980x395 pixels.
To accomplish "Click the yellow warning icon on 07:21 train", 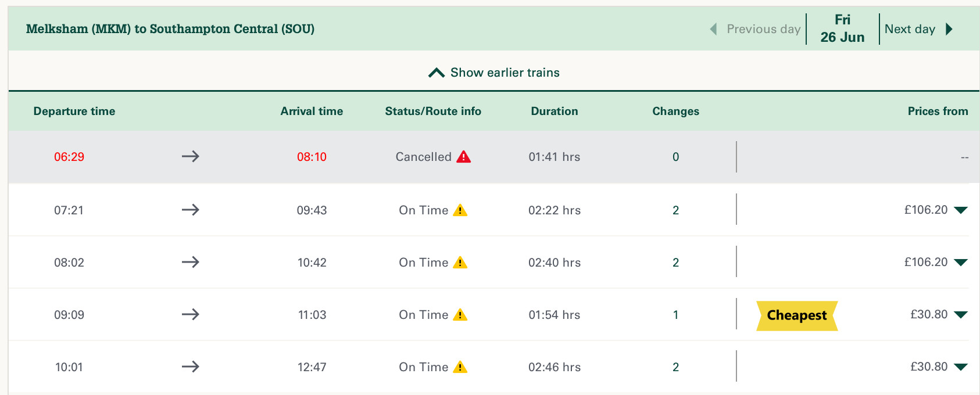I will 460,210.
